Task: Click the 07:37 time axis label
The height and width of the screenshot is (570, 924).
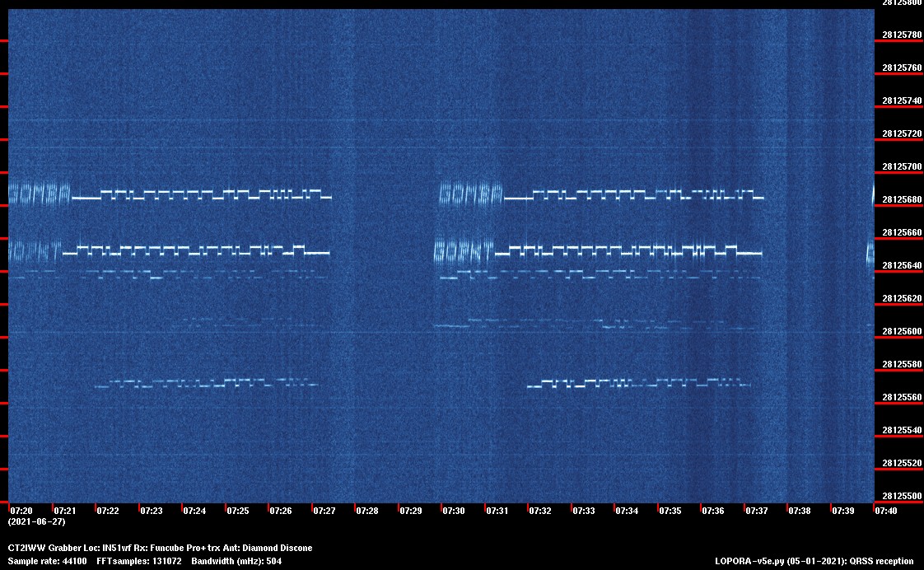Action: pos(757,511)
